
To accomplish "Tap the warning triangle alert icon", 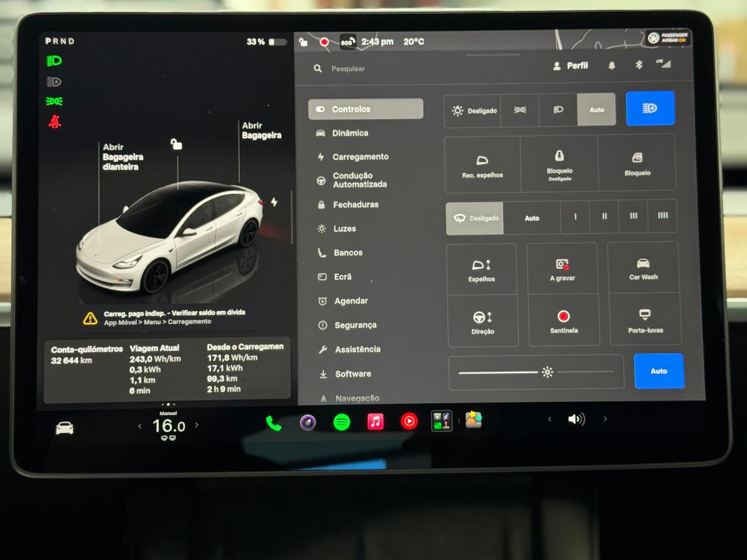I will pos(90,318).
